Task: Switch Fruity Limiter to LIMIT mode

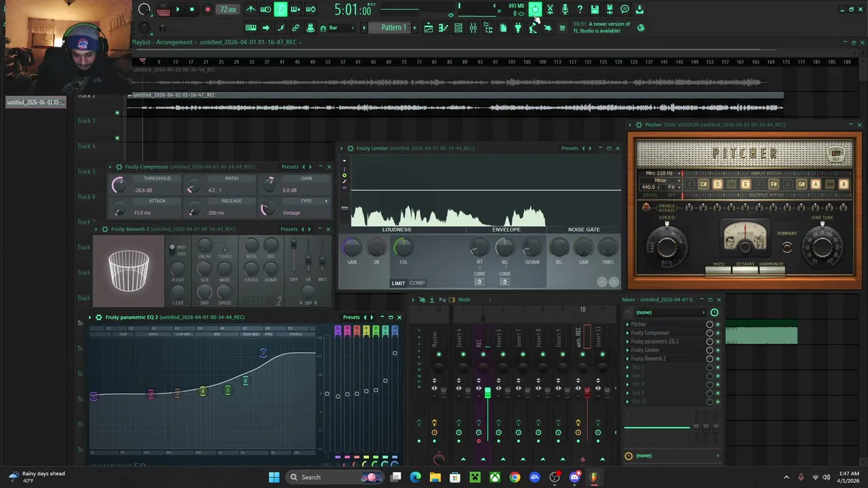Action: [x=398, y=283]
